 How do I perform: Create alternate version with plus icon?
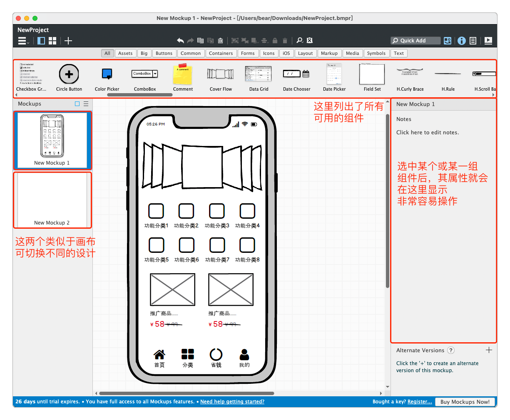(x=489, y=350)
